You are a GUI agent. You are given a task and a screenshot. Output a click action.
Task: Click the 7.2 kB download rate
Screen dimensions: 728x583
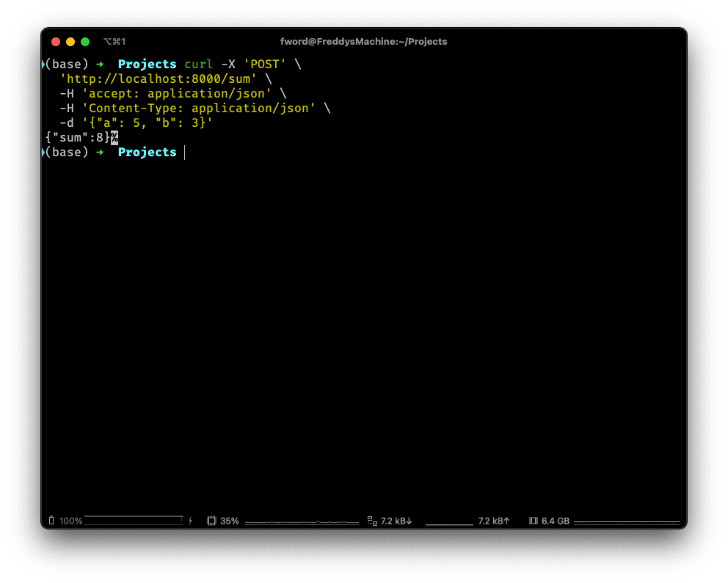[396, 521]
